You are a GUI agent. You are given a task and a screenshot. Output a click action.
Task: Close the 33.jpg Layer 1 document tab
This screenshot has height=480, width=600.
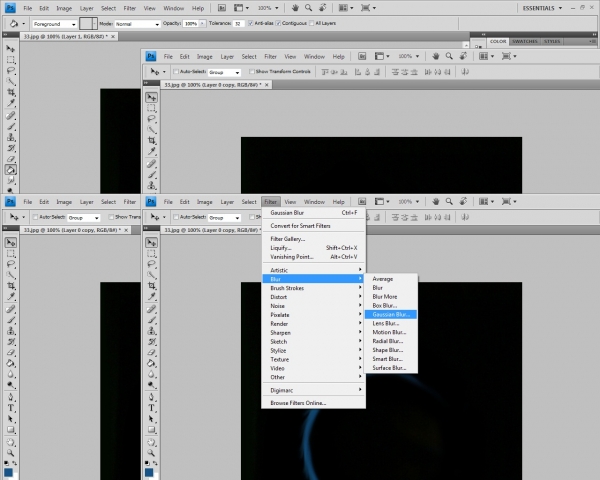tap(113, 36)
